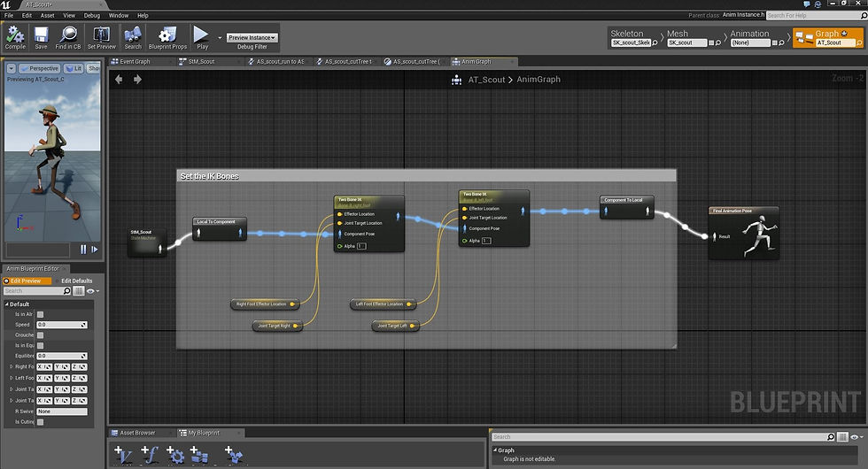This screenshot has width=868, height=469.
Task: Collapse the Graph section in details panel
Action: pos(495,450)
